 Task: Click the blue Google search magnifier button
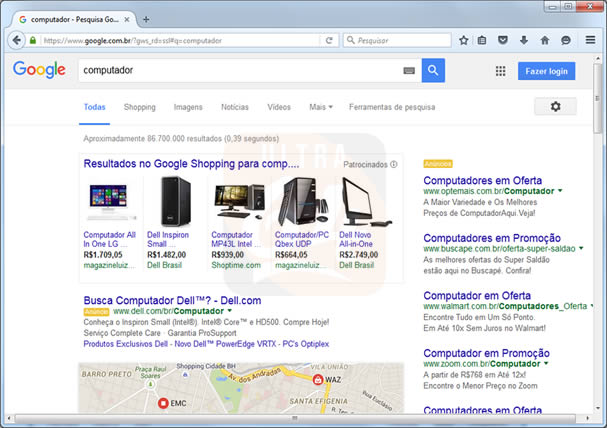click(x=433, y=71)
